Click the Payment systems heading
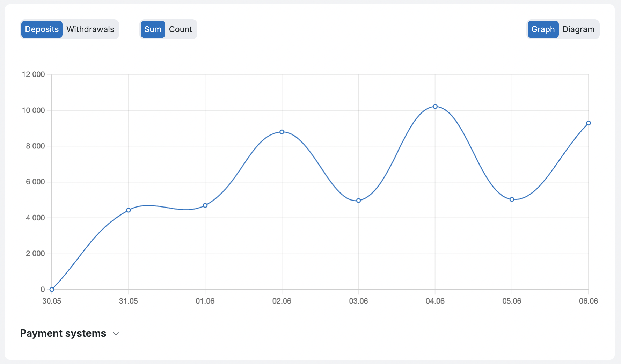Image resolution: width=621 pixels, height=364 pixels. [63, 333]
